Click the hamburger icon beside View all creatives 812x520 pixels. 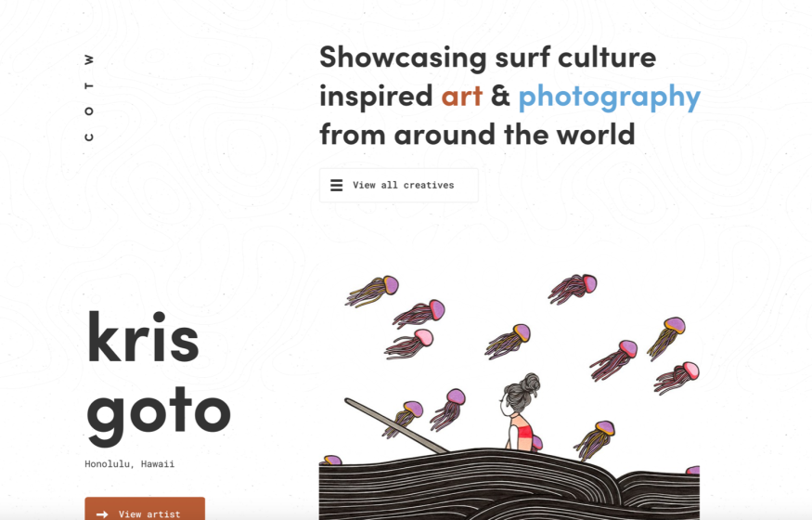[x=337, y=185]
